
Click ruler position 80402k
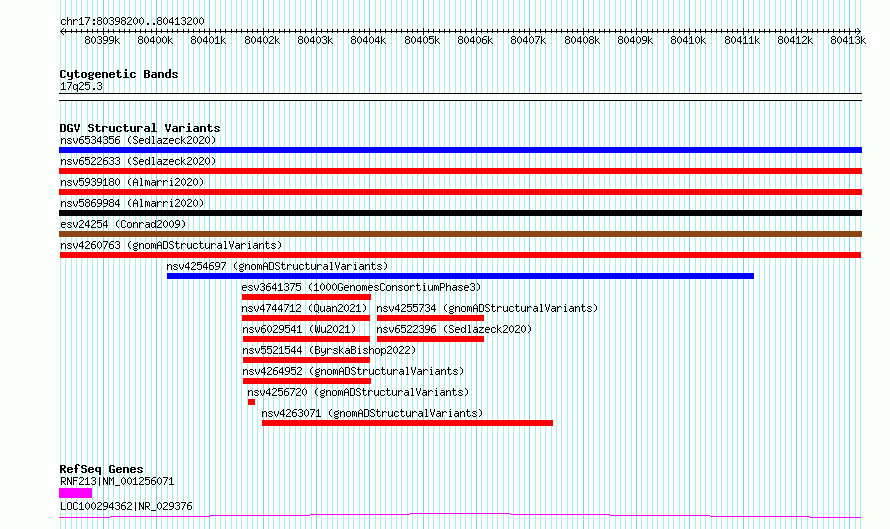coord(262,40)
